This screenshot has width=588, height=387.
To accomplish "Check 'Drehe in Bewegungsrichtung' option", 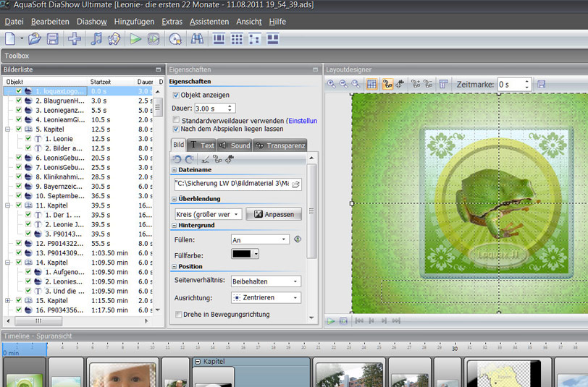I will [x=178, y=314].
